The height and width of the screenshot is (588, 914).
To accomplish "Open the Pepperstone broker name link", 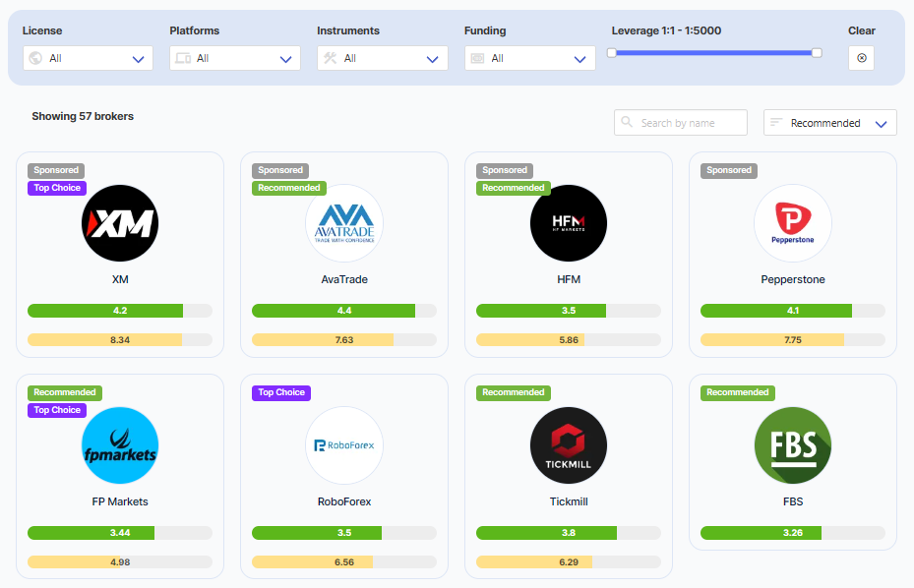I will point(793,279).
